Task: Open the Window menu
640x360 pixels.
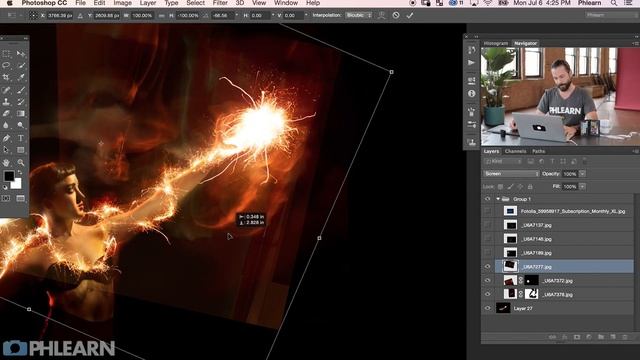Action: tap(286, 3)
